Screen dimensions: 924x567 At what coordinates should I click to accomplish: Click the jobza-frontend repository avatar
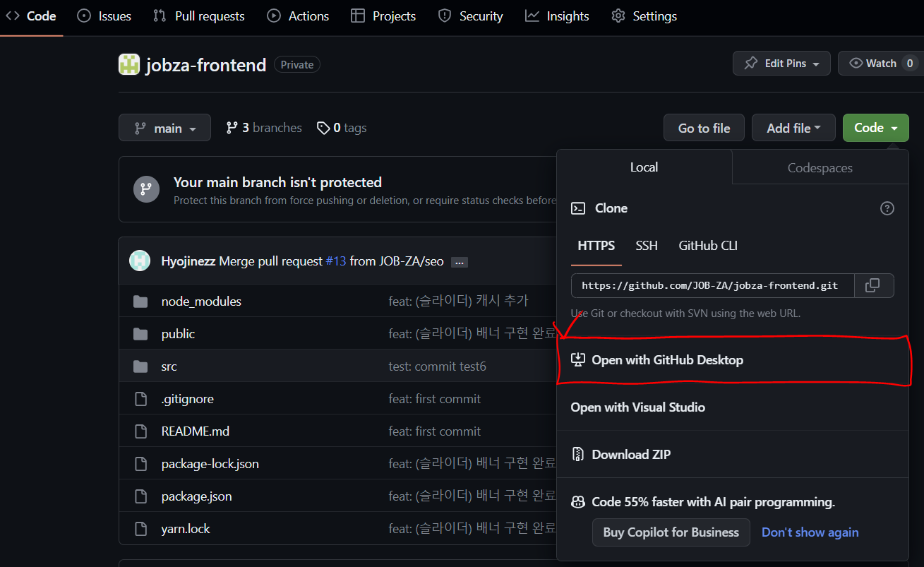coord(129,65)
